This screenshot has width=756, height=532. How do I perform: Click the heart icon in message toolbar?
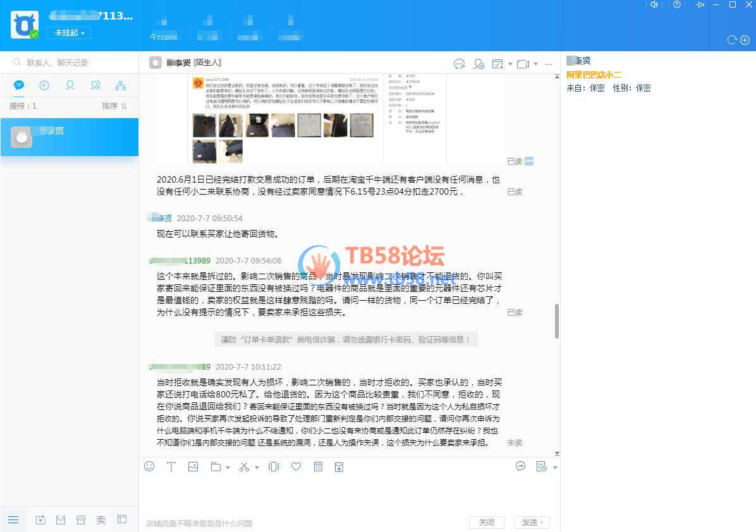coord(296,467)
